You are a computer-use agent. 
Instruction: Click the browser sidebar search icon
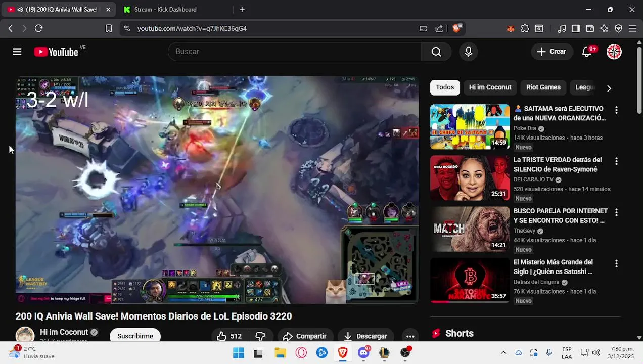click(539, 29)
